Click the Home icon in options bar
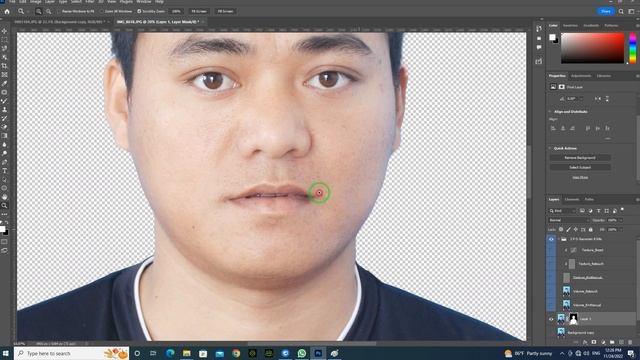 tap(7, 11)
